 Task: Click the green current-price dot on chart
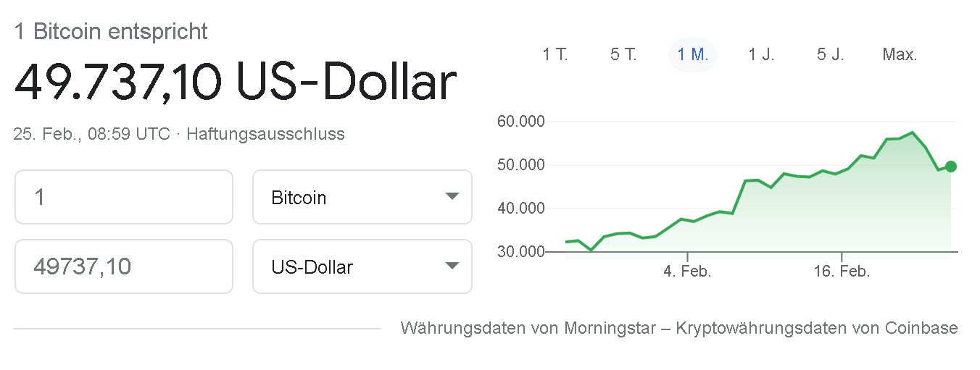[x=951, y=167]
